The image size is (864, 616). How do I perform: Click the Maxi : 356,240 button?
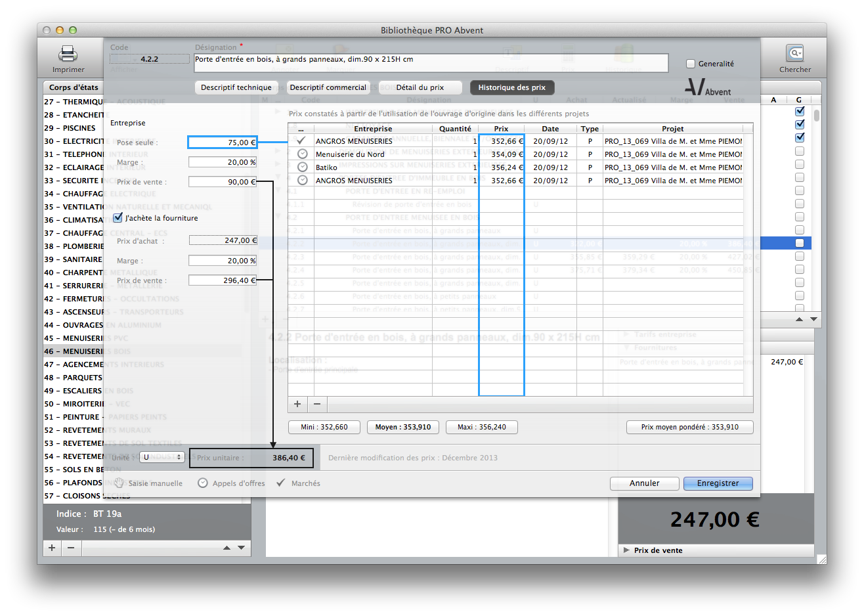pyautogui.click(x=482, y=427)
